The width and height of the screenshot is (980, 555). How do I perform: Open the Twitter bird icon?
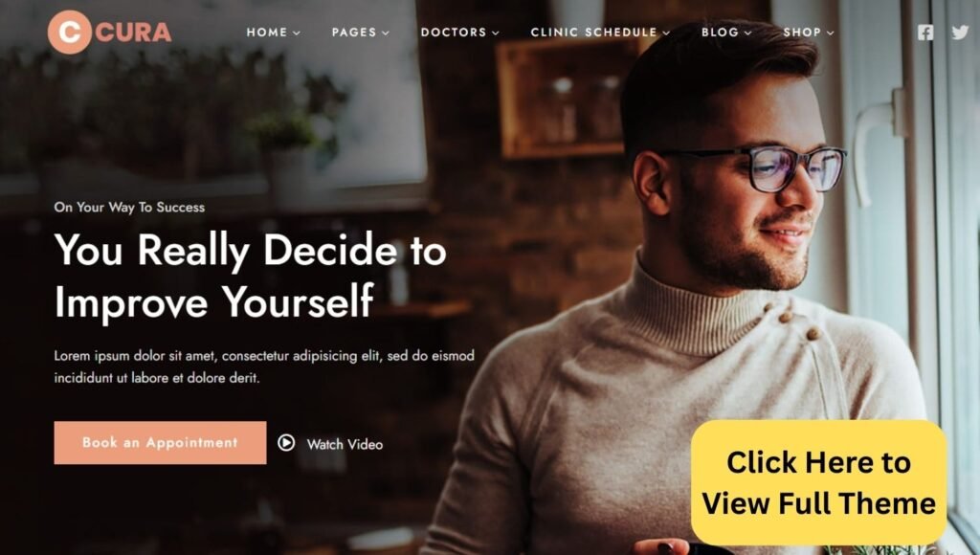(960, 32)
